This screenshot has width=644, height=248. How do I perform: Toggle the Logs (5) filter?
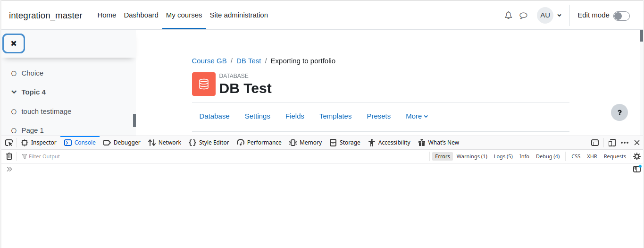point(503,156)
